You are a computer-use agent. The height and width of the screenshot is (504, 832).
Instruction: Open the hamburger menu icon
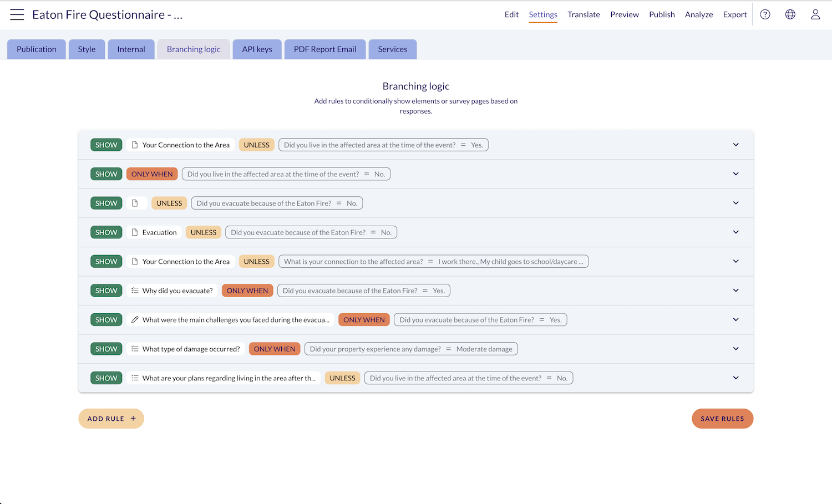(17, 14)
